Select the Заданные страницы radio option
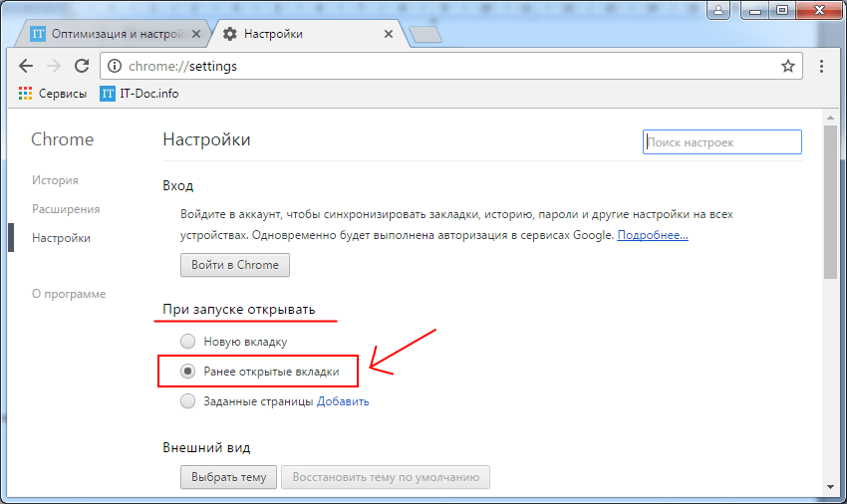This screenshot has height=504, width=847. click(187, 401)
